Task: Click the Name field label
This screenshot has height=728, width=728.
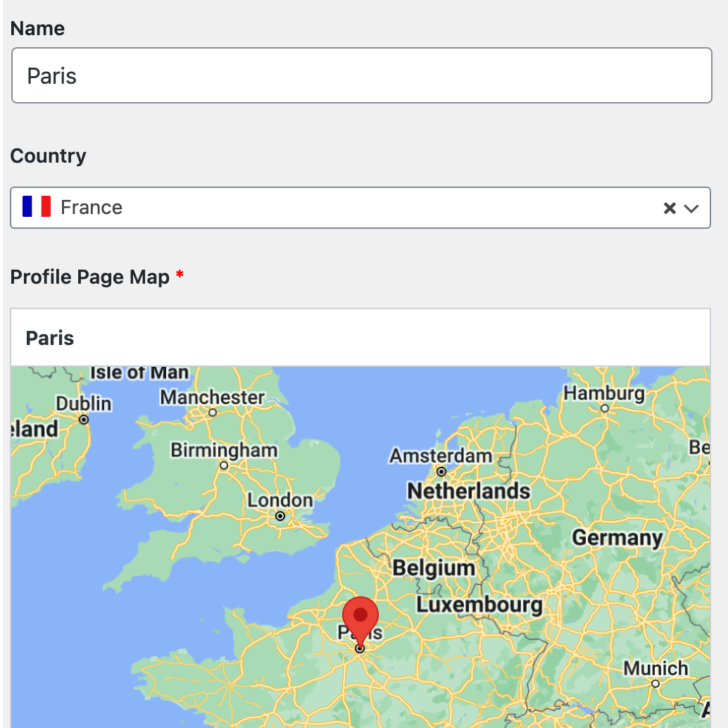Action: (37, 28)
